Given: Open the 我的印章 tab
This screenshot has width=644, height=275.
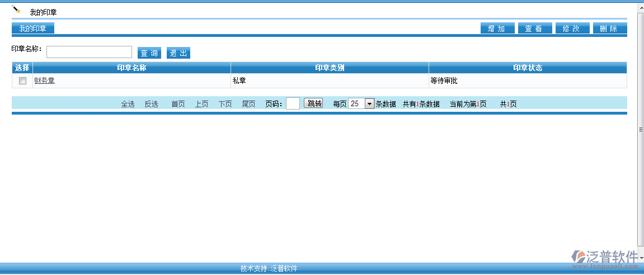Looking at the screenshot, I should point(33,29).
